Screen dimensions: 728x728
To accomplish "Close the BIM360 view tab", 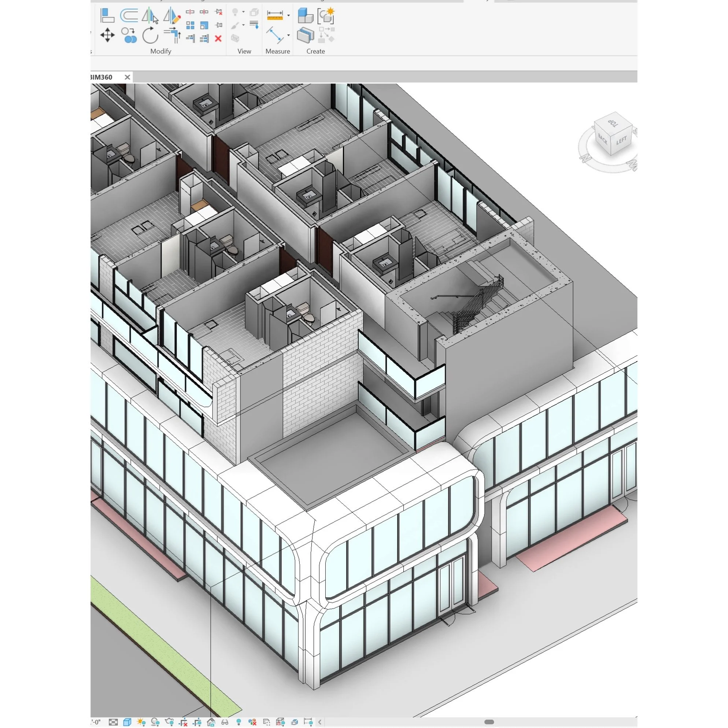I will [128, 77].
